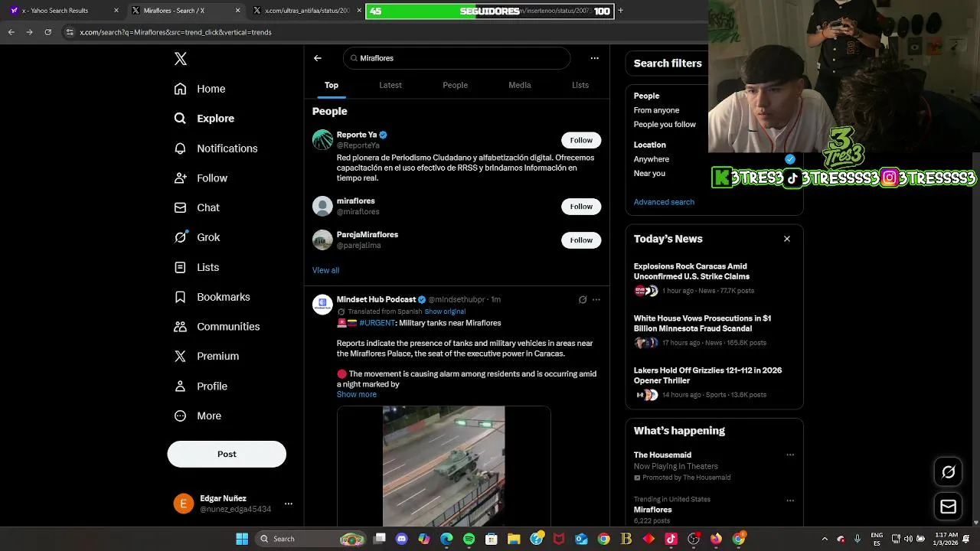The image size is (980, 551).
Task: Switch to the Top search tab
Action: (332, 85)
